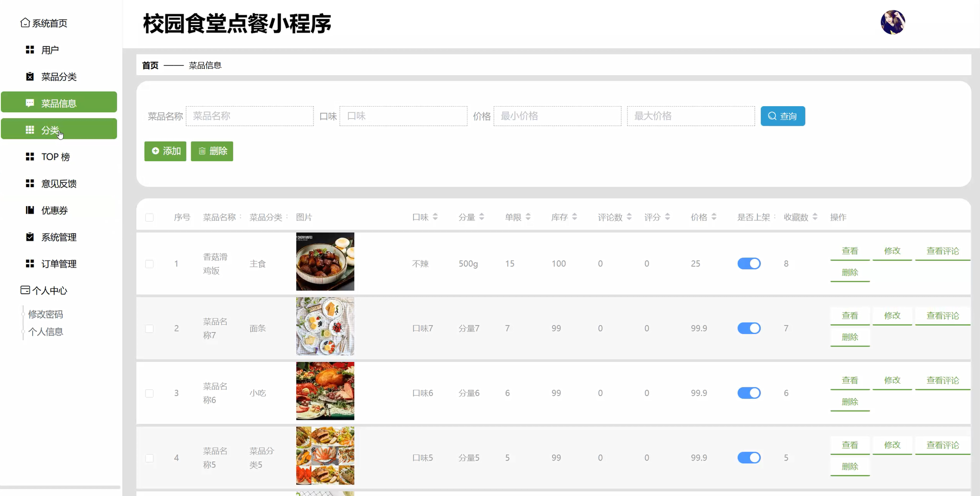Click the 菜品分类 sidebar icon
This screenshot has height=496, width=980.
pyautogui.click(x=30, y=77)
